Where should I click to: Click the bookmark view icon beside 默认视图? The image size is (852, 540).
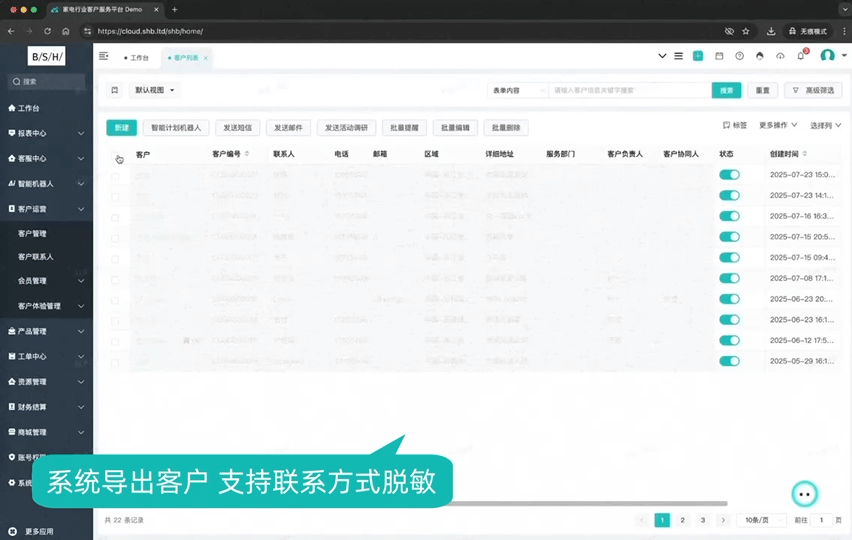[x=115, y=90]
